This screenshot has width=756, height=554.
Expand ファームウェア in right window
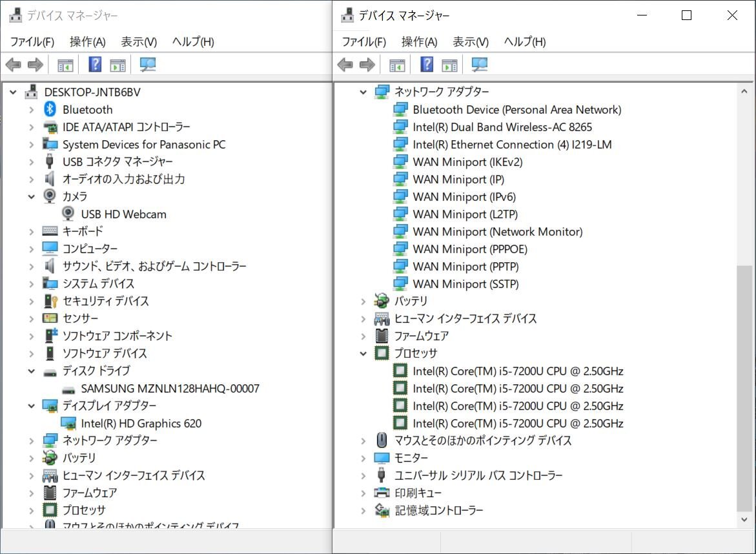[x=363, y=336]
